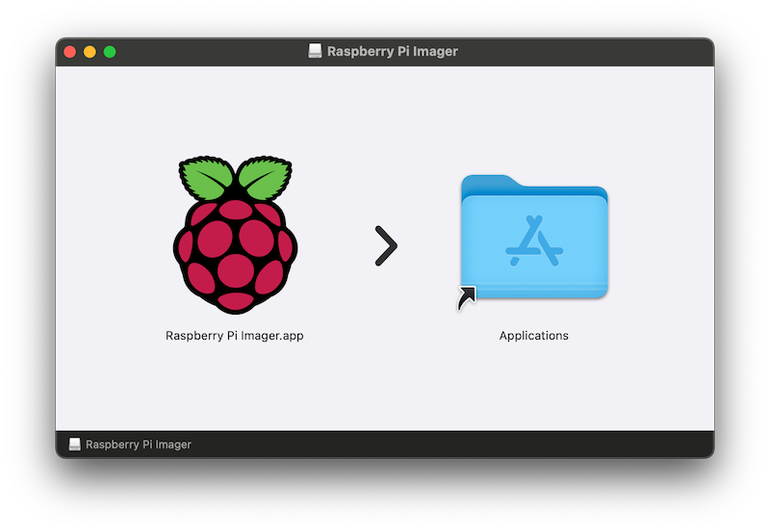Click the "Raspberry Pi Imager.app" file name label

click(234, 336)
